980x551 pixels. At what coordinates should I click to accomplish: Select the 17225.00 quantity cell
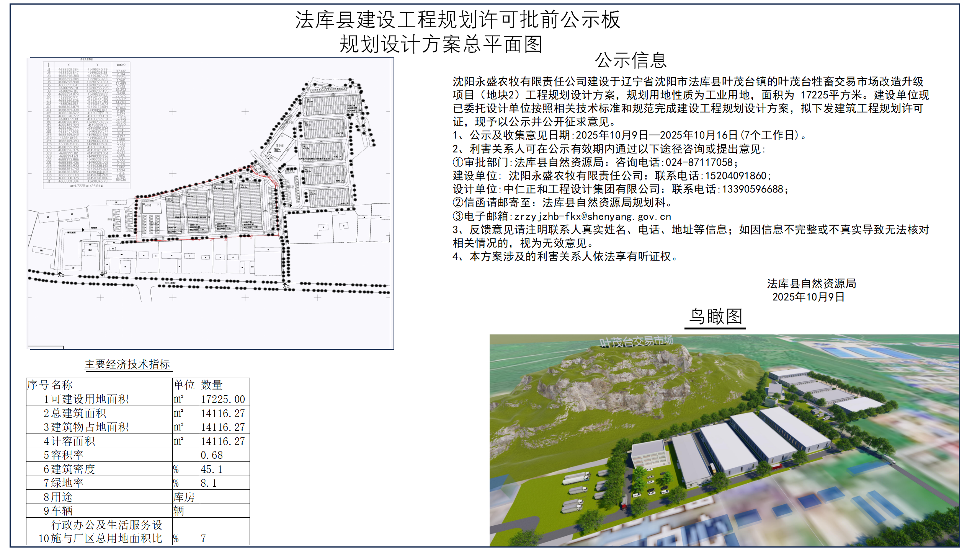[223, 399]
